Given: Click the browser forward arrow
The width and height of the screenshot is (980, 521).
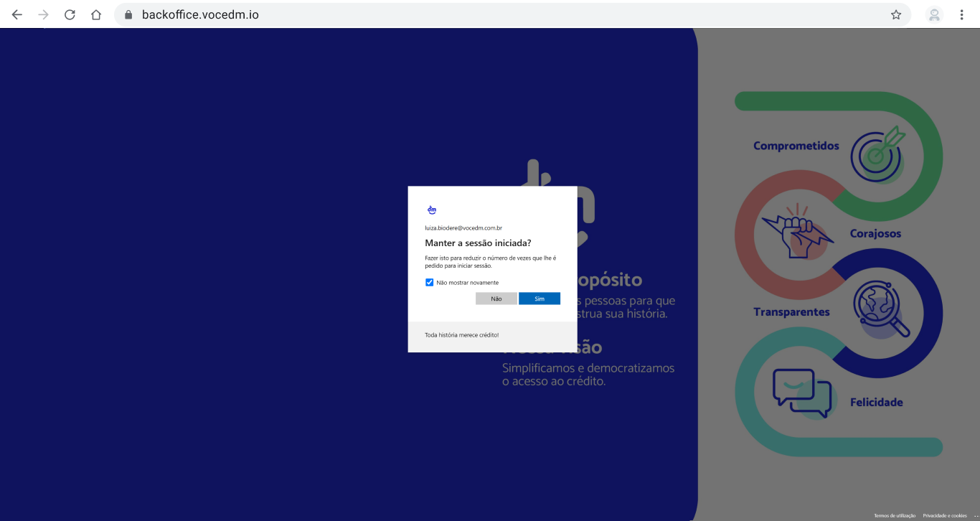Looking at the screenshot, I should (44, 14).
